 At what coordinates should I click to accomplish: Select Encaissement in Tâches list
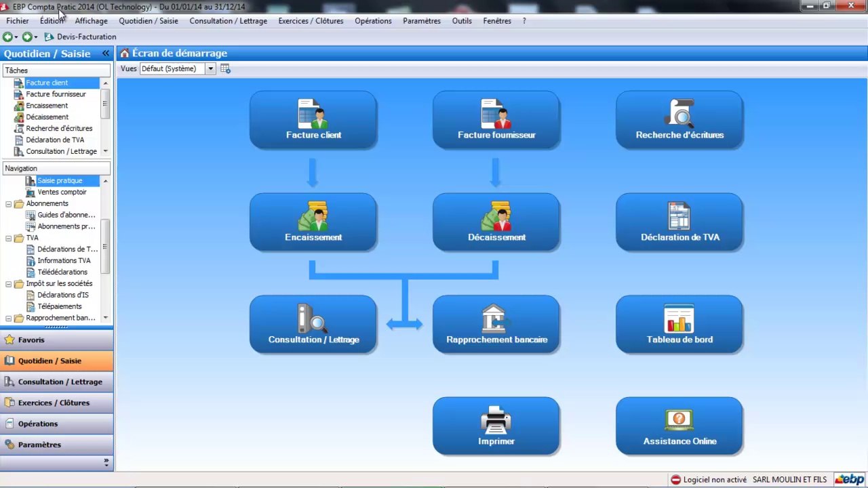47,106
